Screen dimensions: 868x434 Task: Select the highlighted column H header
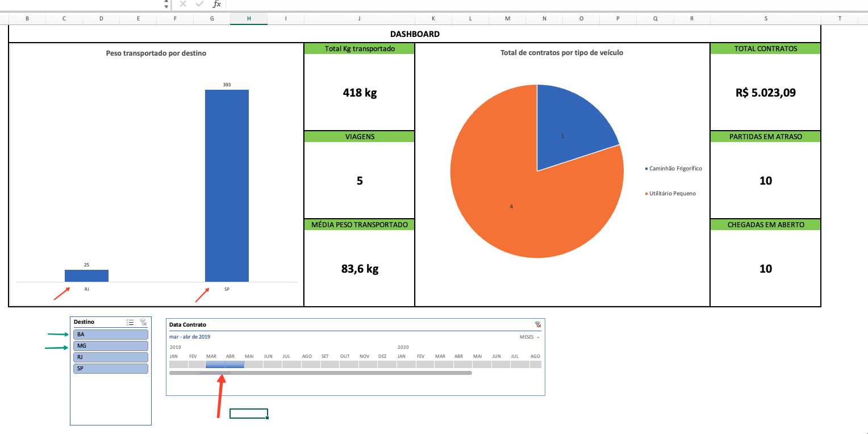(249, 19)
